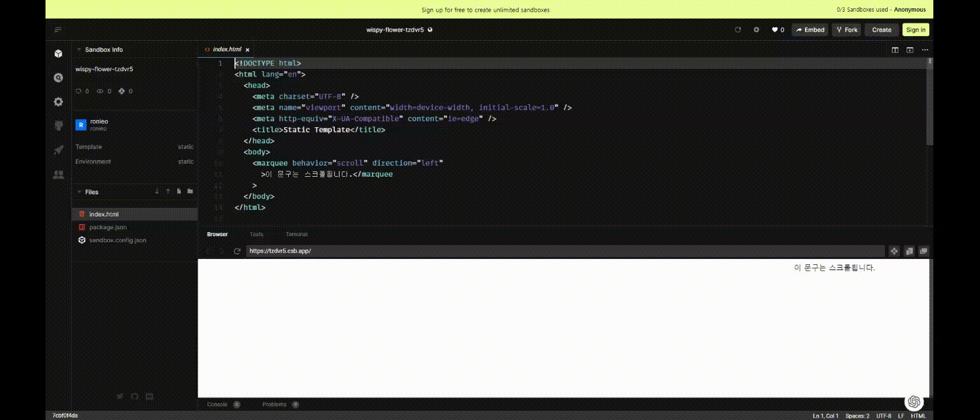Click the rightmost preview toolbar icon
The height and width of the screenshot is (420, 980).
pos(923,251)
